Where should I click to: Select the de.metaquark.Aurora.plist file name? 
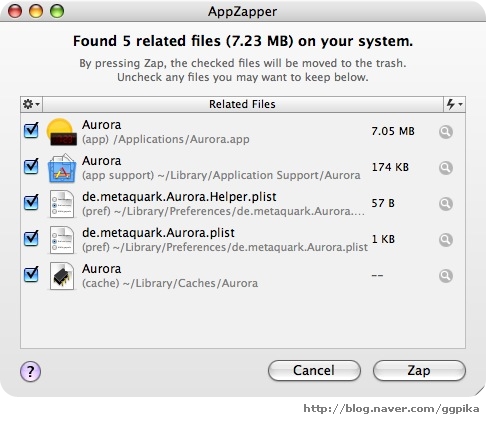pyautogui.click(x=158, y=233)
